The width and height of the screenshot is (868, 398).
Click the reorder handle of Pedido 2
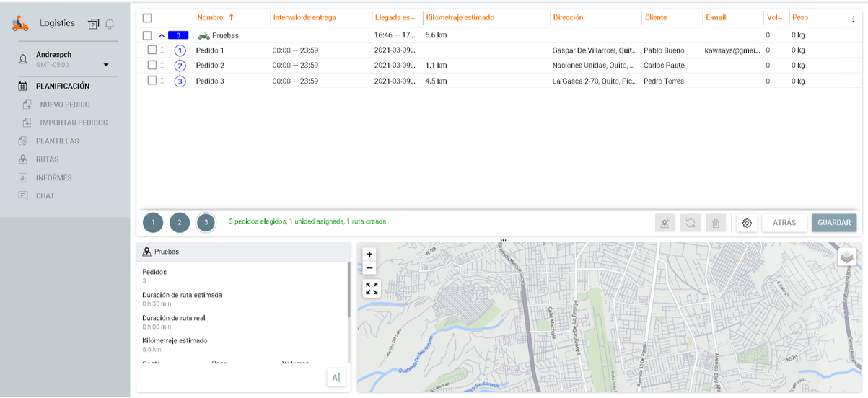[162, 65]
